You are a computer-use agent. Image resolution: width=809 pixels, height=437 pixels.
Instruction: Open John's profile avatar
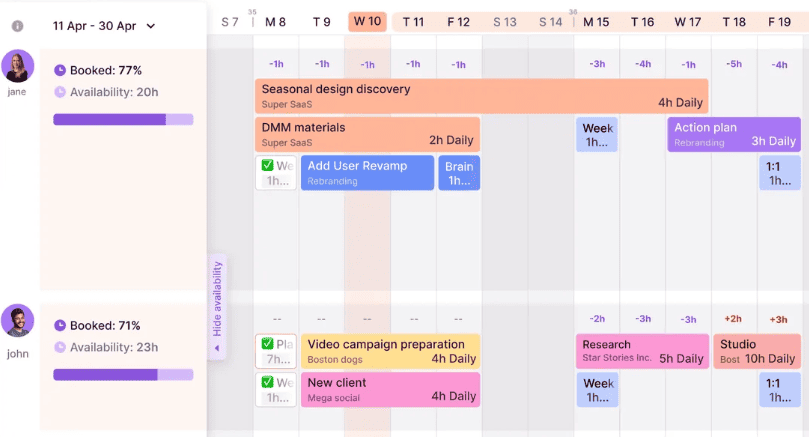tap(17, 321)
